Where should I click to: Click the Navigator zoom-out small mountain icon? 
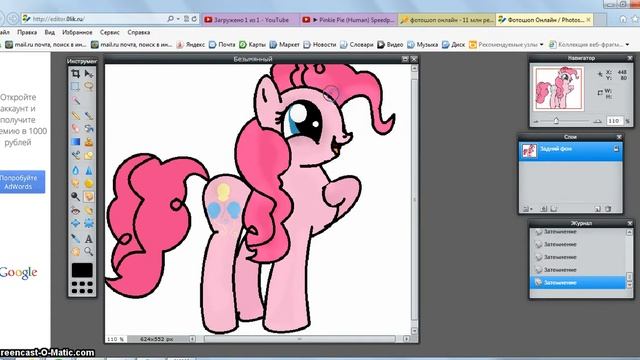click(x=536, y=122)
